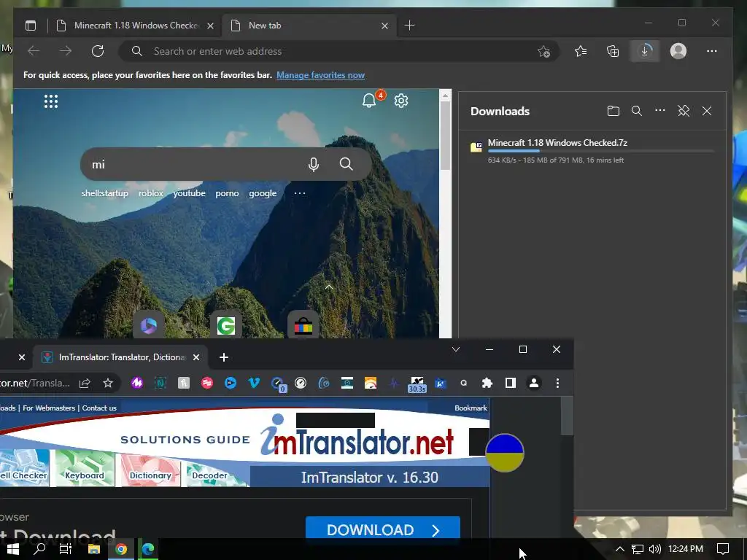Open Edge tab actions menu icon
Image resolution: width=747 pixels, height=560 pixels.
pyautogui.click(x=31, y=26)
